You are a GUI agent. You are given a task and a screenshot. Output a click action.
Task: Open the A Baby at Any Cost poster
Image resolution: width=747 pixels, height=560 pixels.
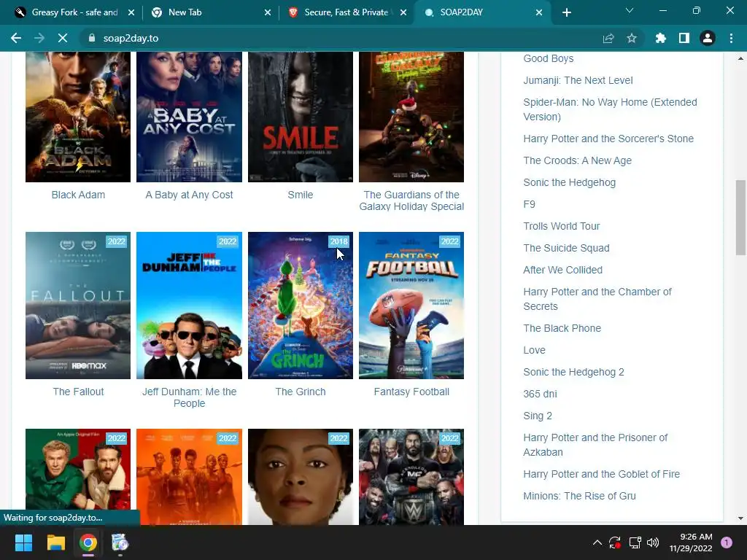[189, 117]
